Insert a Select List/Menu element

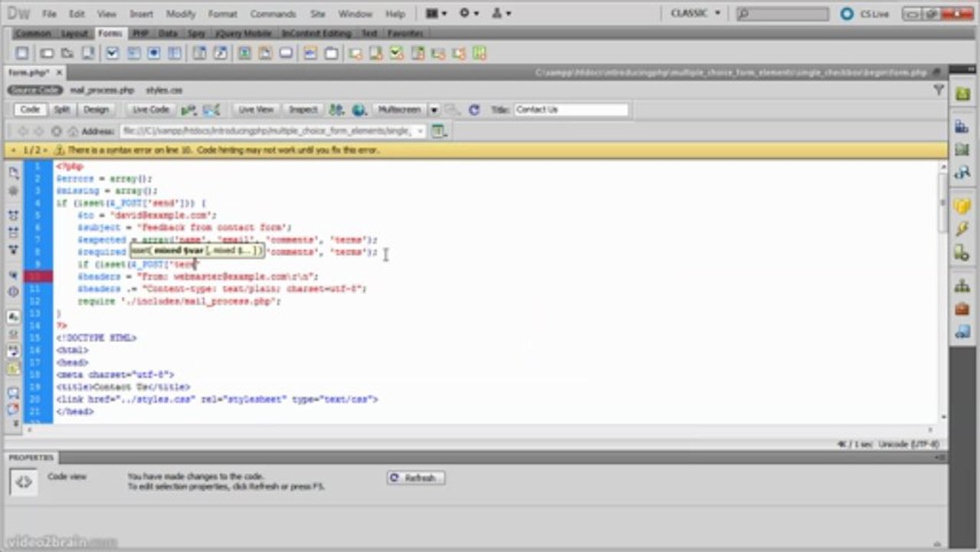(x=199, y=54)
